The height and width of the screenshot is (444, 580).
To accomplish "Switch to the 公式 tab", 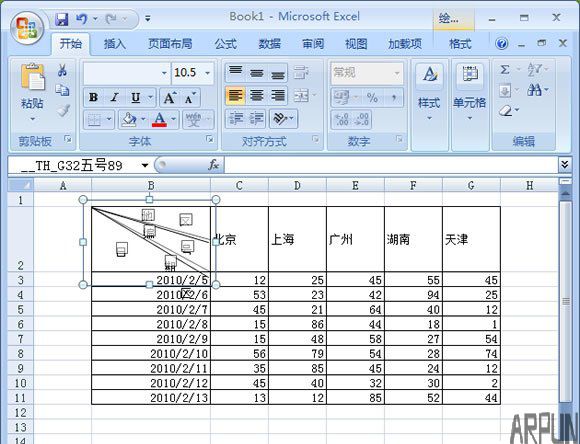I will click(x=226, y=44).
